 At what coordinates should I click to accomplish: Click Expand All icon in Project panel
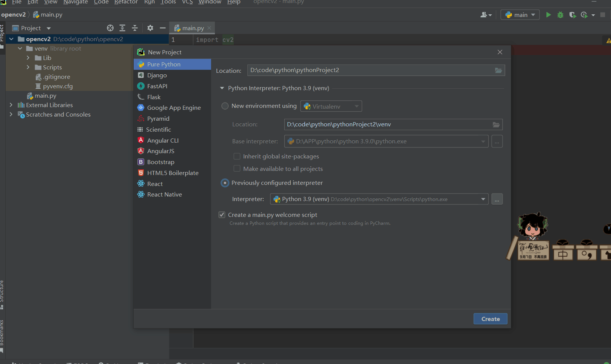click(x=122, y=28)
